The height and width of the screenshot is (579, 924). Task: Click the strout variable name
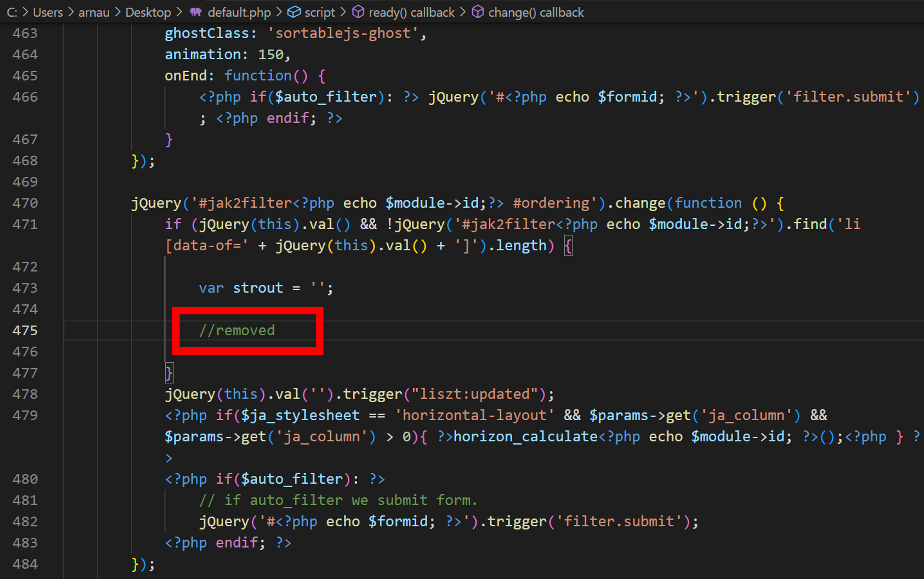[x=258, y=288]
